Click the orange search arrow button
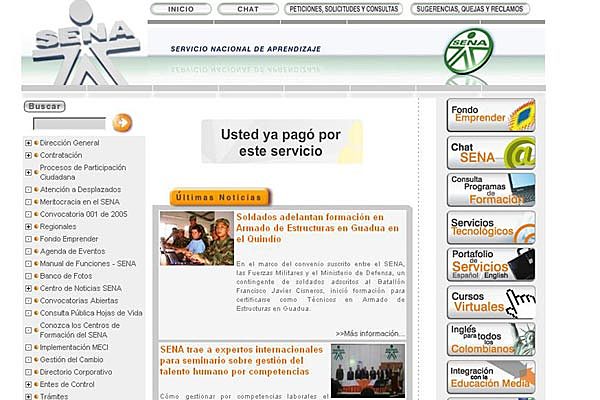600x400 pixels. point(122,123)
